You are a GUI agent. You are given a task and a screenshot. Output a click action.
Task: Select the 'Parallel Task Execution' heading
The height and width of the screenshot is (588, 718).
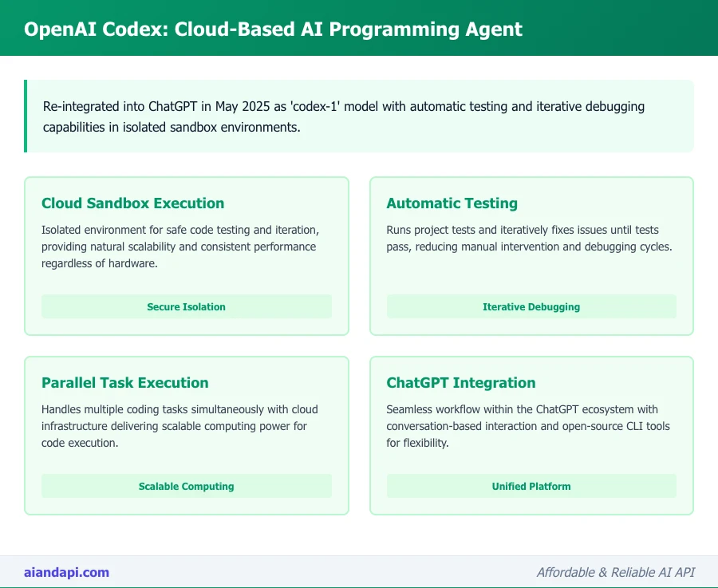click(125, 382)
